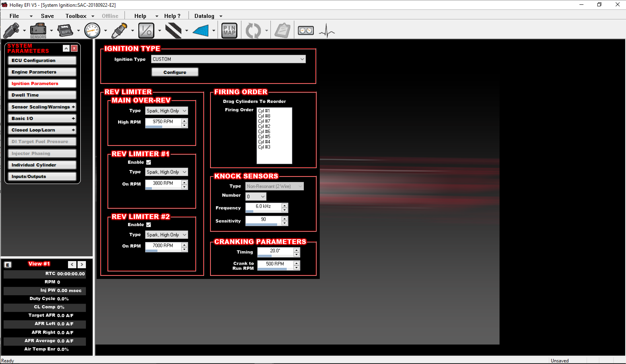Open the Sensors toolbar icon
Image resolution: width=626 pixels, height=364 pixels.
click(x=38, y=31)
